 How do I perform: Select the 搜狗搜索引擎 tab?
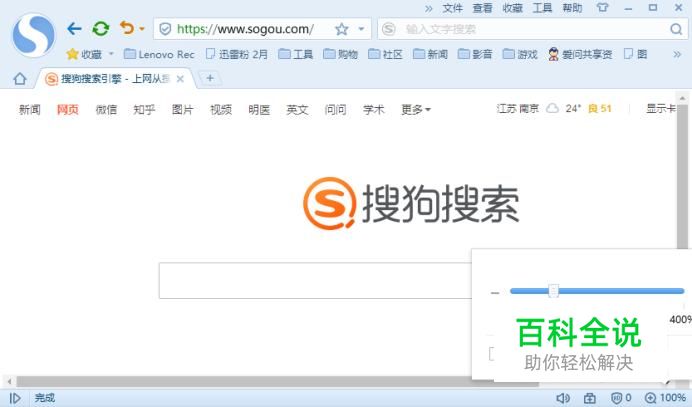pyautogui.click(x=115, y=79)
